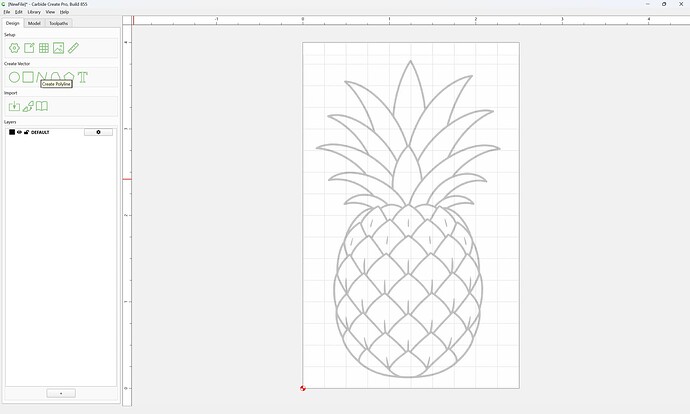Screen dimensions: 690x414
Task: Switch to the Toolpaths tab
Action: pos(59,23)
